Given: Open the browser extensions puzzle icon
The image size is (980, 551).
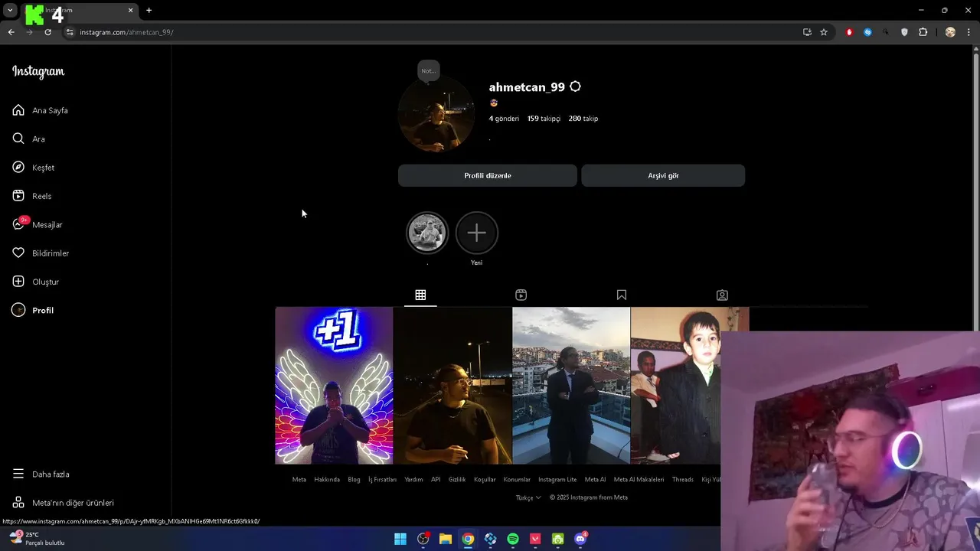Looking at the screenshot, I should point(923,32).
